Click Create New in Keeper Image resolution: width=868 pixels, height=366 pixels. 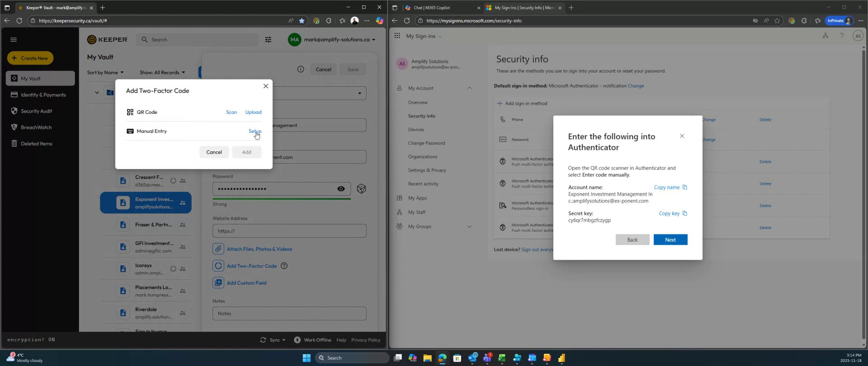[30, 58]
